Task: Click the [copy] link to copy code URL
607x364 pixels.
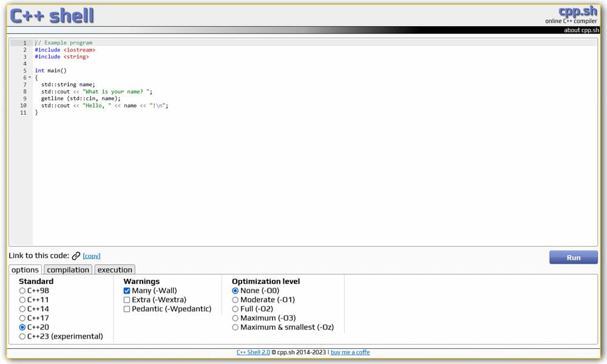Action: coord(91,256)
